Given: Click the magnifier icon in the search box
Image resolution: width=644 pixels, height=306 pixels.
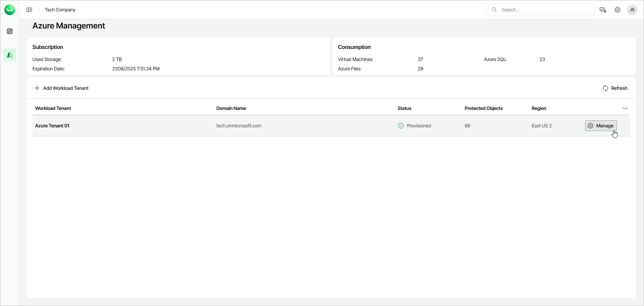Looking at the screenshot, I should point(494,10).
